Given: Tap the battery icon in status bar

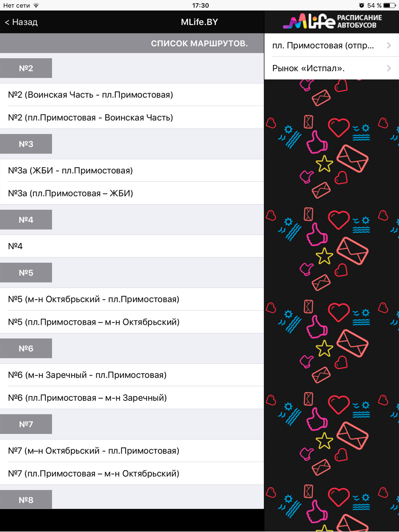Looking at the screenshot, I should click(389, 5).
